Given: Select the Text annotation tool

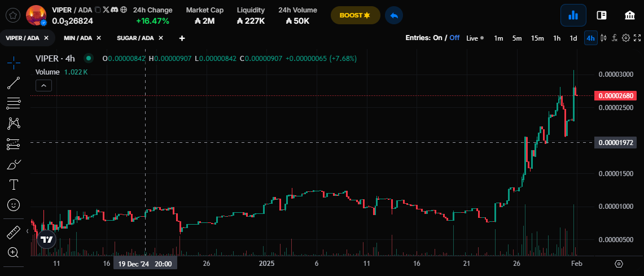Looking at the screenshot, I should [14, 185].
